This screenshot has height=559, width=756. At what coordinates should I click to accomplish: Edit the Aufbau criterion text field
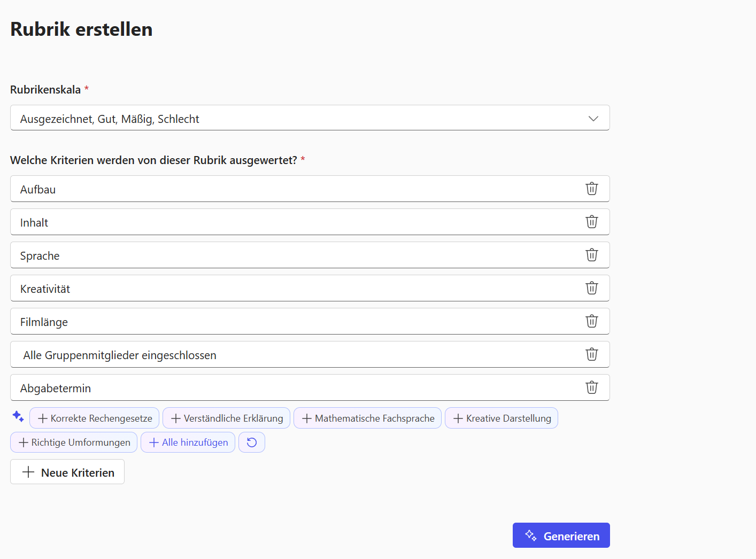(x=294, y=189)
